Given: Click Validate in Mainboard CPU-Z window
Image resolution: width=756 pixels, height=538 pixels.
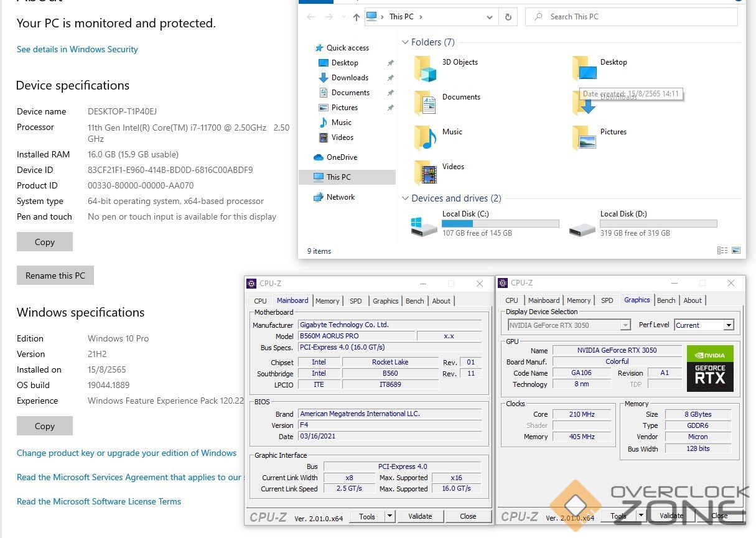Looking at the screenshot, I should point(420,516).
